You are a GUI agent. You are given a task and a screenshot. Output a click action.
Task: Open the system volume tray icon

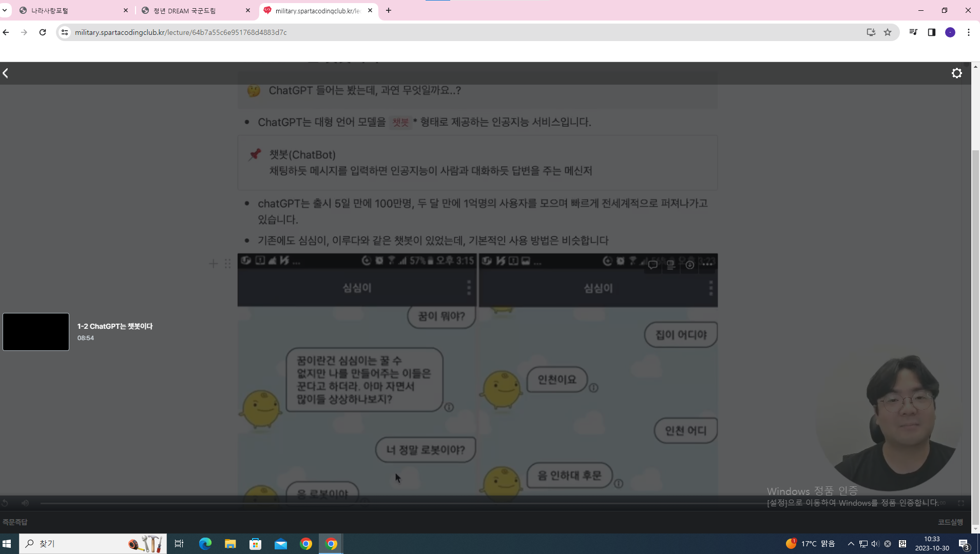pyautogui.click(x=875, y=544)
